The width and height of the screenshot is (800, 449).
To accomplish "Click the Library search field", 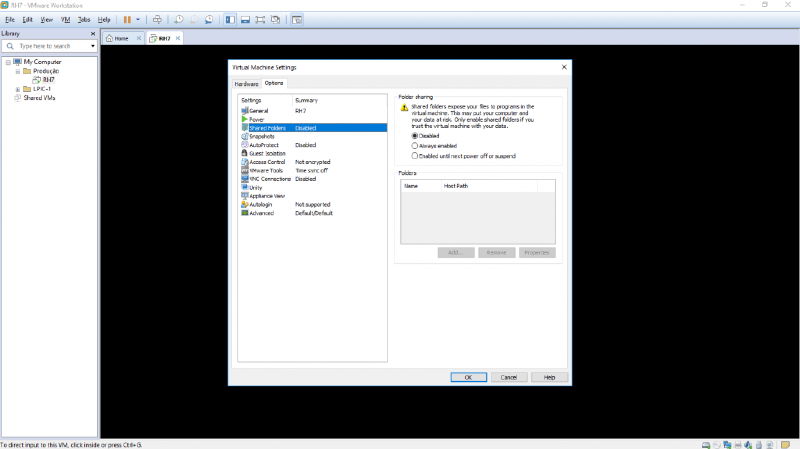I will (x=48, y=46).
